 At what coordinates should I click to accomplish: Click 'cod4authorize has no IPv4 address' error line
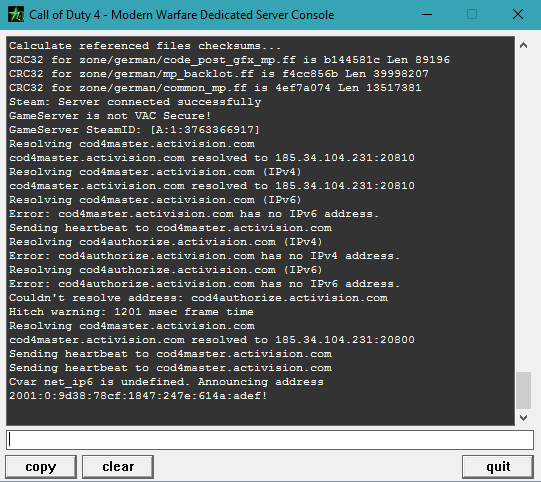click(205, 256)
